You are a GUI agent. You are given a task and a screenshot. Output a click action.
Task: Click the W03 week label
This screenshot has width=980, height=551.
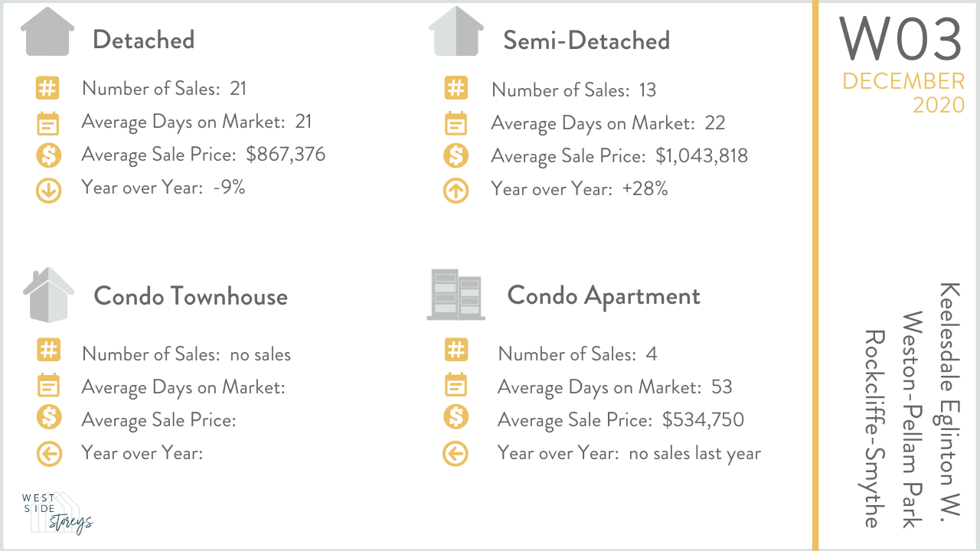pos(900,38)
